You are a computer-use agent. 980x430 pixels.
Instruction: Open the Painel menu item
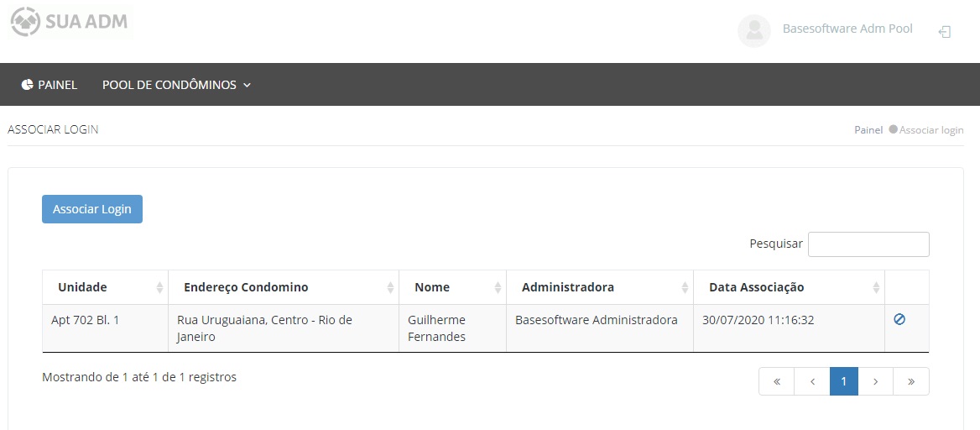click(x=57, y=85)
